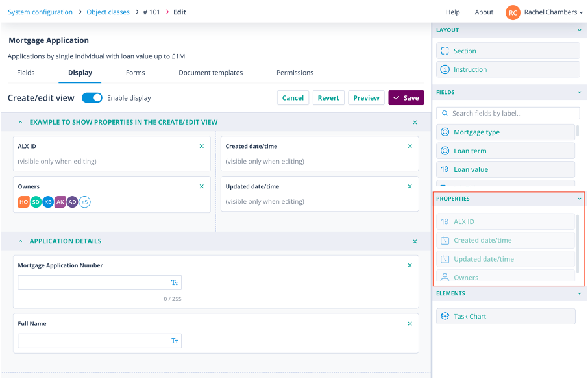The width and height of the screenshot is (588, 379).
Task: Save the display configuration
Action: coord(406,98)
